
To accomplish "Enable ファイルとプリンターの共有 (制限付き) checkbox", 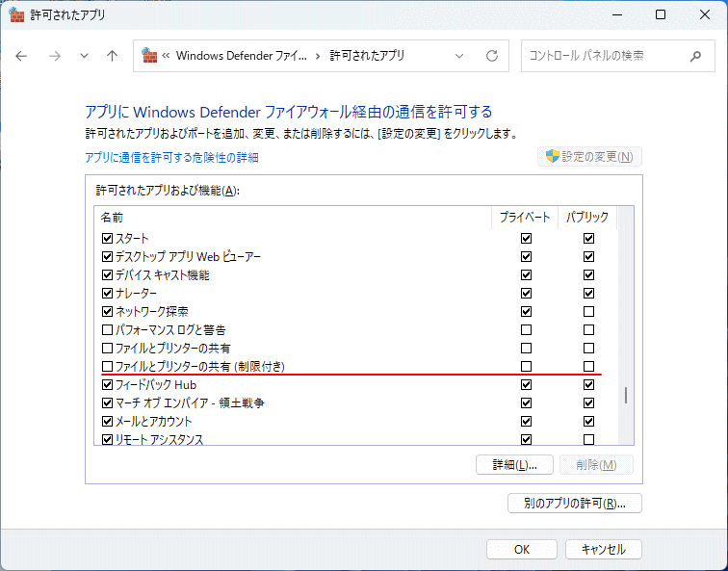I will [x=107, y=367].
